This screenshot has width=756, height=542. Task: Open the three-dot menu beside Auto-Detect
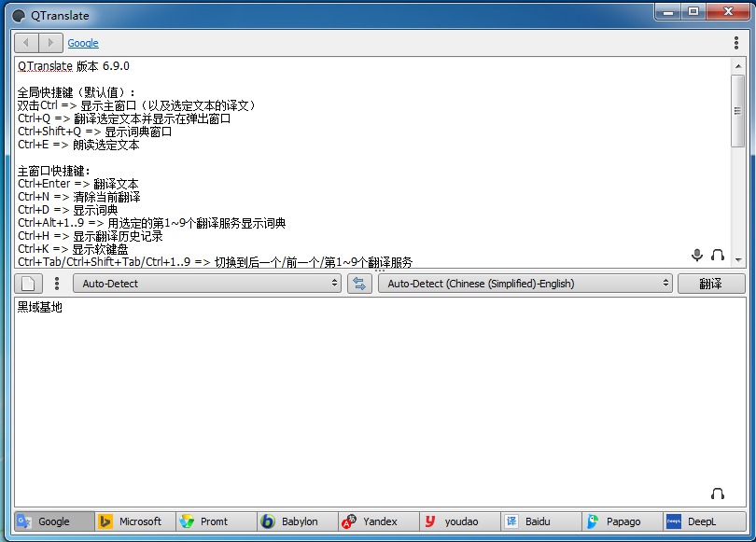(57, 284)
